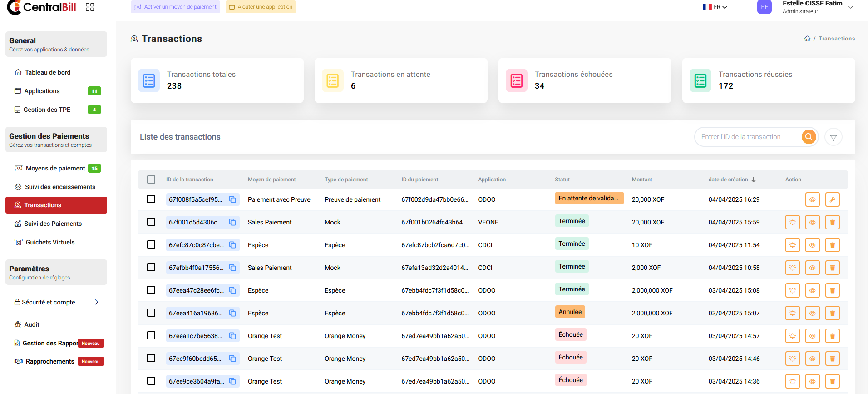Navigate to Suivi des encaissements
The image size is (868, 394).
tap(60, 187)
